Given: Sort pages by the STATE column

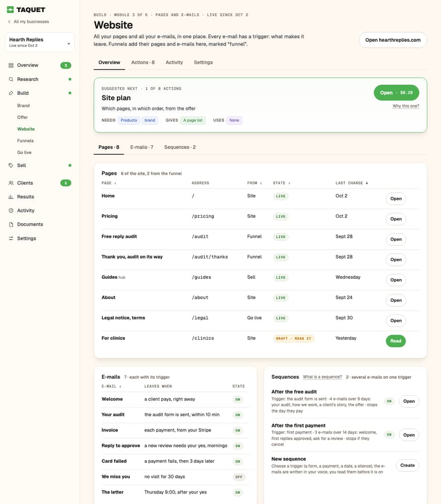Looking at the screenshot, I should pyautogui.click(x=281, y=183).
